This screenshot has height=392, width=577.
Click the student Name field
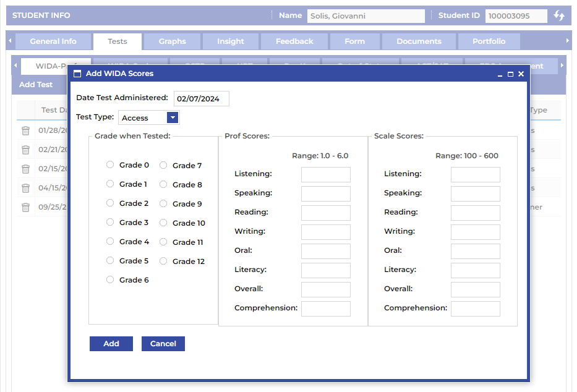tap(365, 16)
